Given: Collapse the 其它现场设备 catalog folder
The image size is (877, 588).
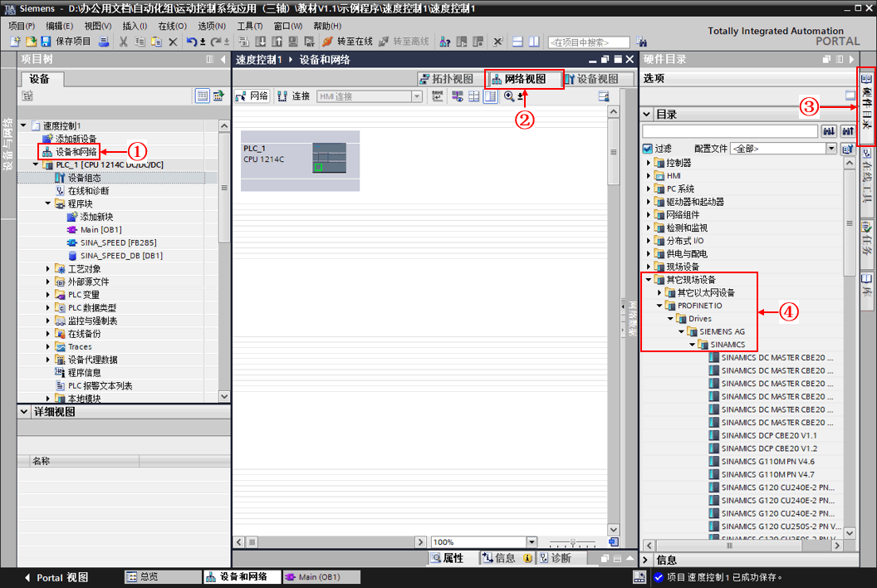Looking at the screenshot, I should point(649,279).
